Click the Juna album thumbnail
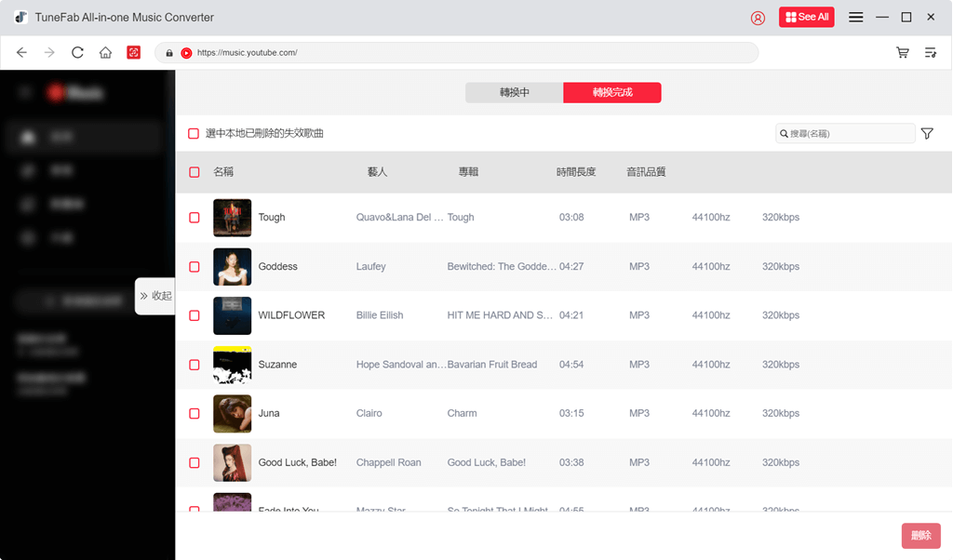The image size is (953, 560). tap(232, 414)
